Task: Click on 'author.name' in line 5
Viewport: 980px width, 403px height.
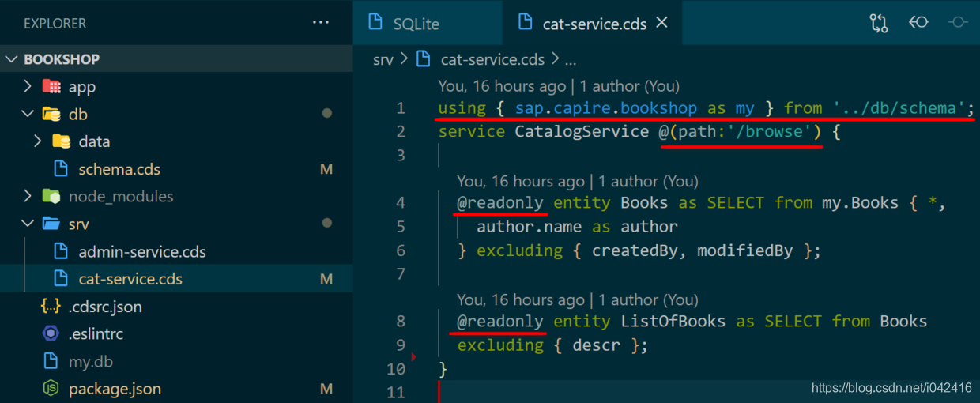Action: pyautogui.click(x=529, y=227)
